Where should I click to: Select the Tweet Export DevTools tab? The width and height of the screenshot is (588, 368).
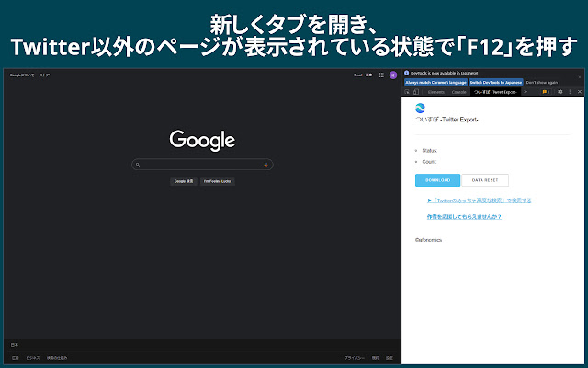[495, 92]
